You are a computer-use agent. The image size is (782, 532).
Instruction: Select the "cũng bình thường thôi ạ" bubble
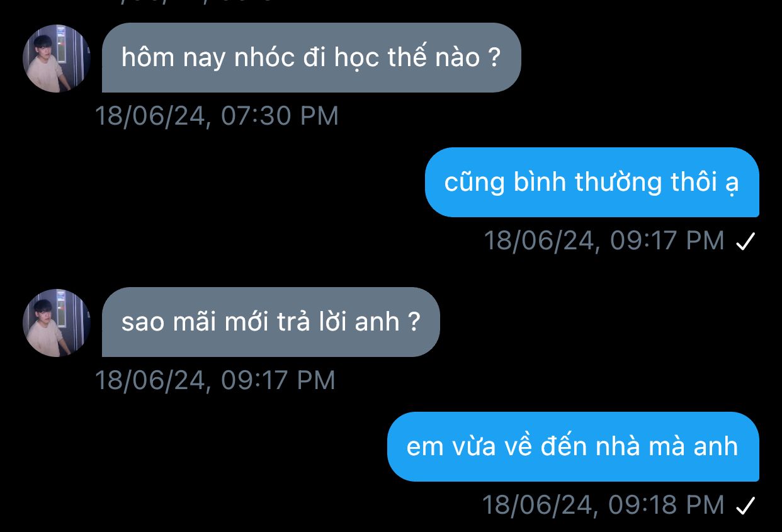(x=592, y=183)
